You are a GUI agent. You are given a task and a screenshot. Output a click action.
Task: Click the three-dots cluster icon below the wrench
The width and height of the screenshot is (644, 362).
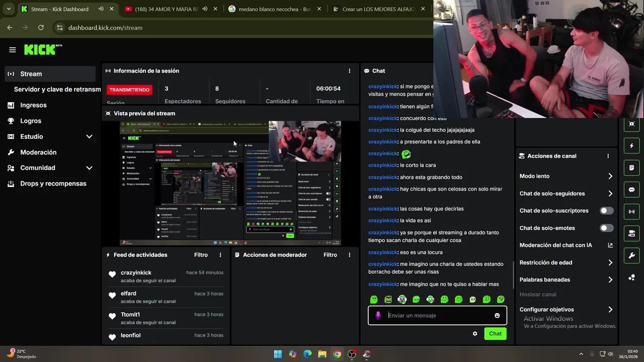[631, 277]
